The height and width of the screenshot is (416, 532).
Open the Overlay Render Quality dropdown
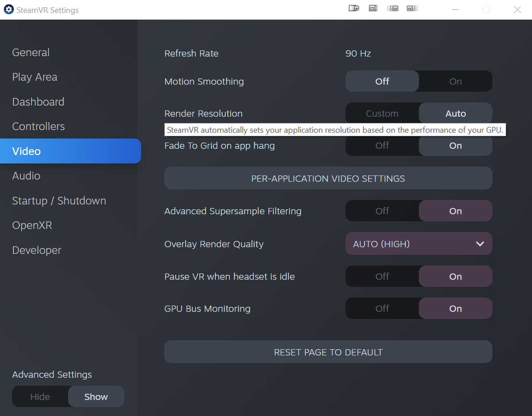point(418,244)
